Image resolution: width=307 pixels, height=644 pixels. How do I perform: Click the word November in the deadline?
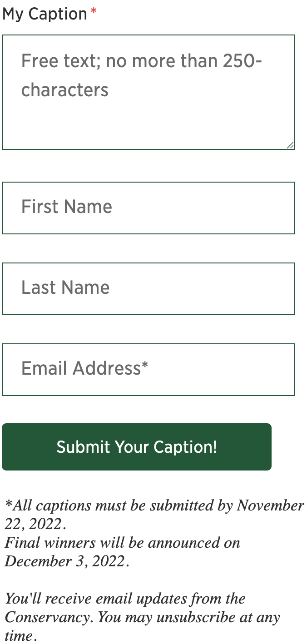click(270, 505)
